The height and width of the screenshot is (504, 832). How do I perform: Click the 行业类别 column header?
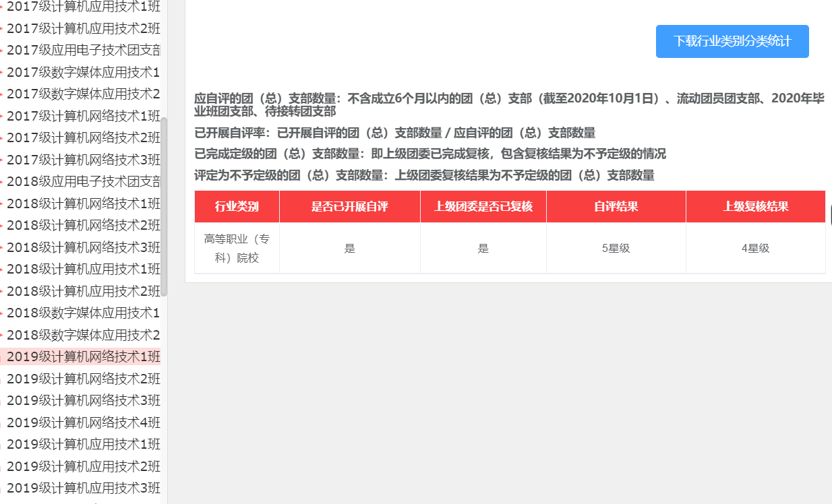(237, 206)
